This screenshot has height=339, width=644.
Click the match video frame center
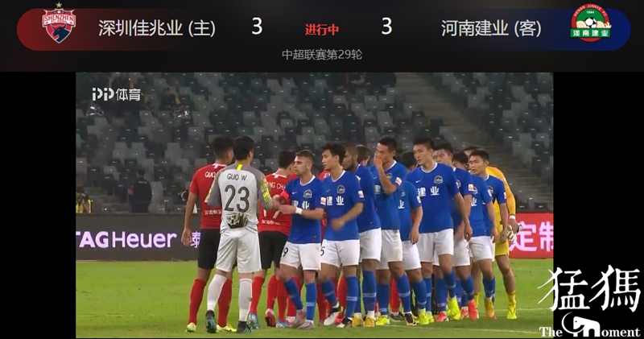point(314,205)
